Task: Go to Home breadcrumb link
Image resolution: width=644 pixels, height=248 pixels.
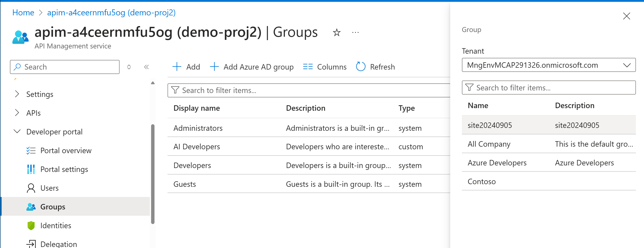Action: click(x=23, y=13)
